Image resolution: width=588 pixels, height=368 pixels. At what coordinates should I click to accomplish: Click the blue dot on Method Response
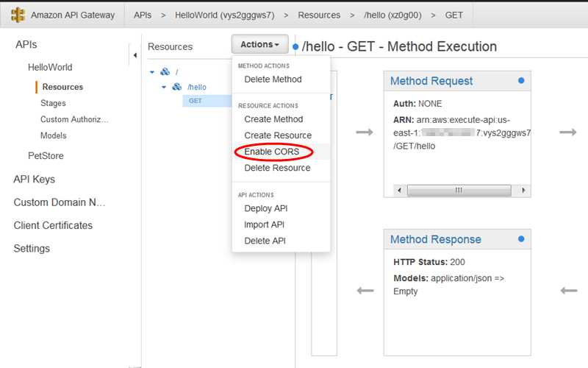point(521,238)
